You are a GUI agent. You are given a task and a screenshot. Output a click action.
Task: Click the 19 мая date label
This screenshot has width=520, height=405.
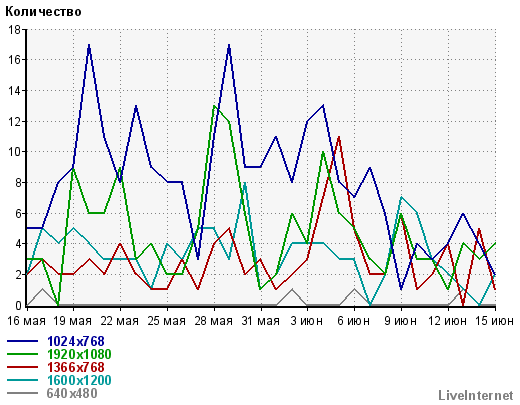point(73,321)
